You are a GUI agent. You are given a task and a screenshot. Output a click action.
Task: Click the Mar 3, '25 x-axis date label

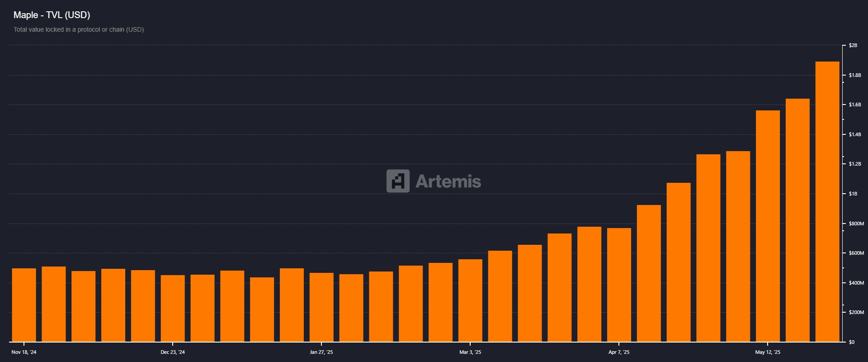coord(470,352)
